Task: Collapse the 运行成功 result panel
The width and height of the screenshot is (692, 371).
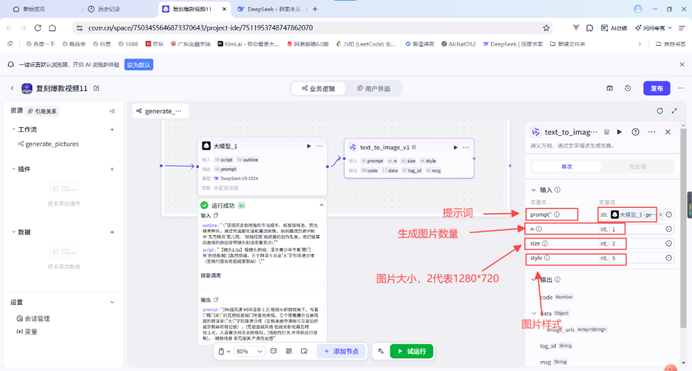Action: click(321, 205)
